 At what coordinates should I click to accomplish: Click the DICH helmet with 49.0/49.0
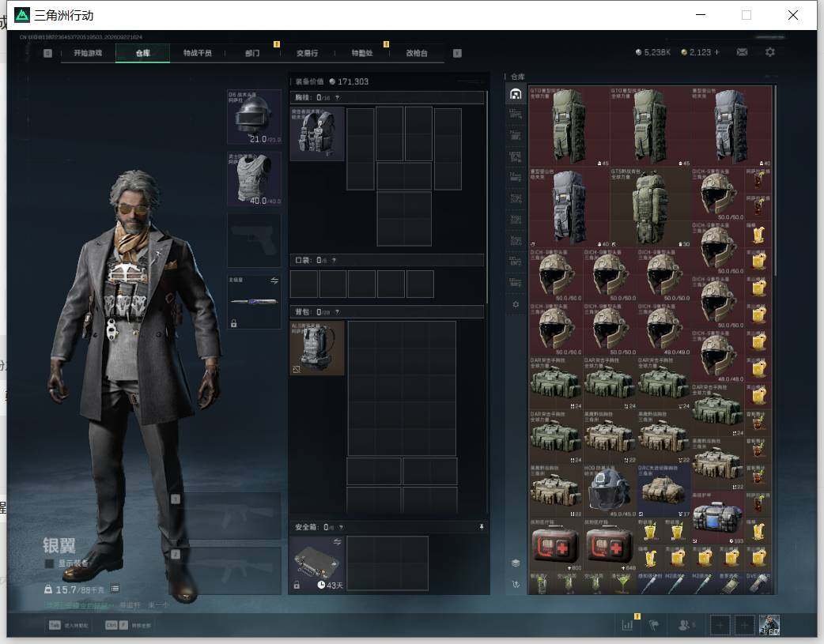[x=663, y=329]
